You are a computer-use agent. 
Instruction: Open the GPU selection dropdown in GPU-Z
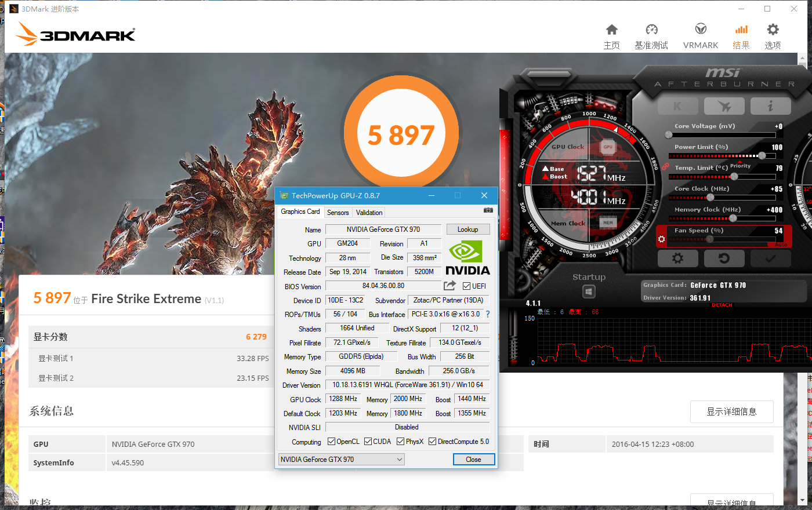[342, 460]
